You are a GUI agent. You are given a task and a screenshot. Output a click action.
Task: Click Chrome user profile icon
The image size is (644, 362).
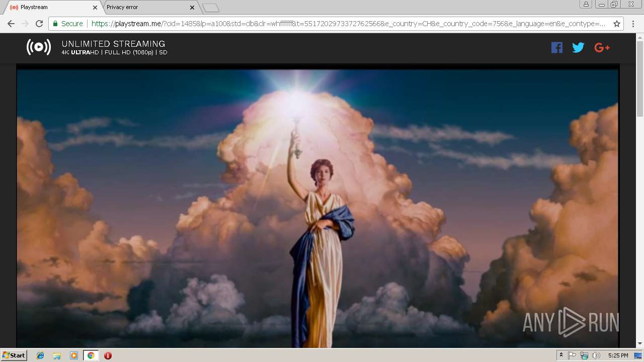[x=586, y=5]
